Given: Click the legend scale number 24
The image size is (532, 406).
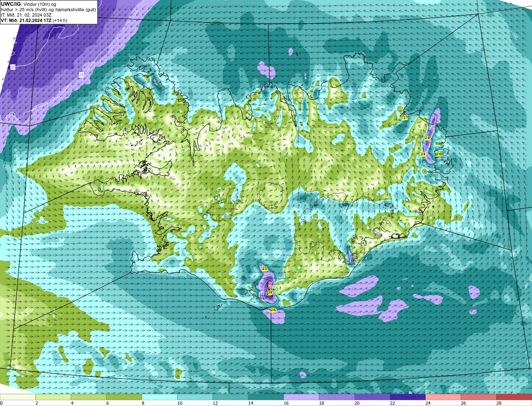Looking at the screenshot, I should click(x=428, y=403).
